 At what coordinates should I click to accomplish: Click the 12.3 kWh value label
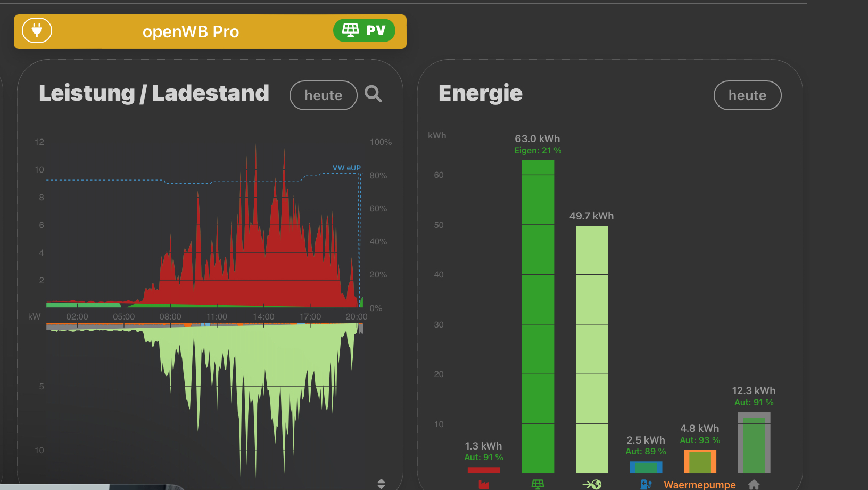[x=754, y=390]
